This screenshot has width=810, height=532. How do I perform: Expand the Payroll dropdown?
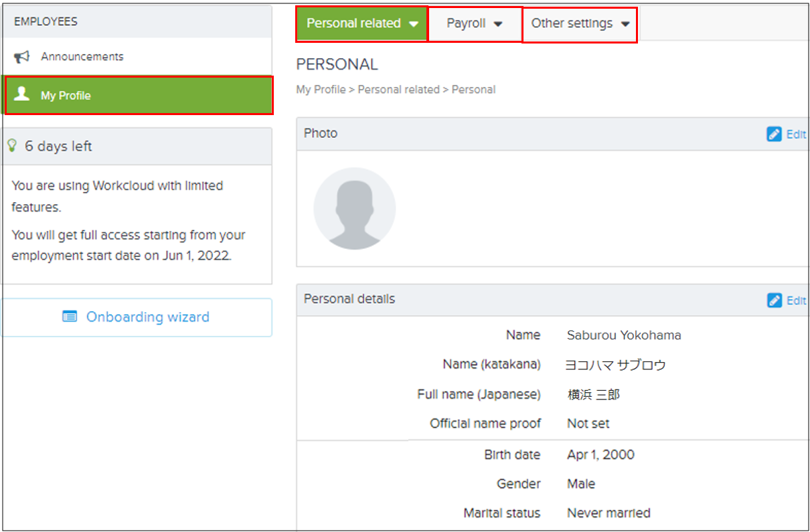point(496,23)
